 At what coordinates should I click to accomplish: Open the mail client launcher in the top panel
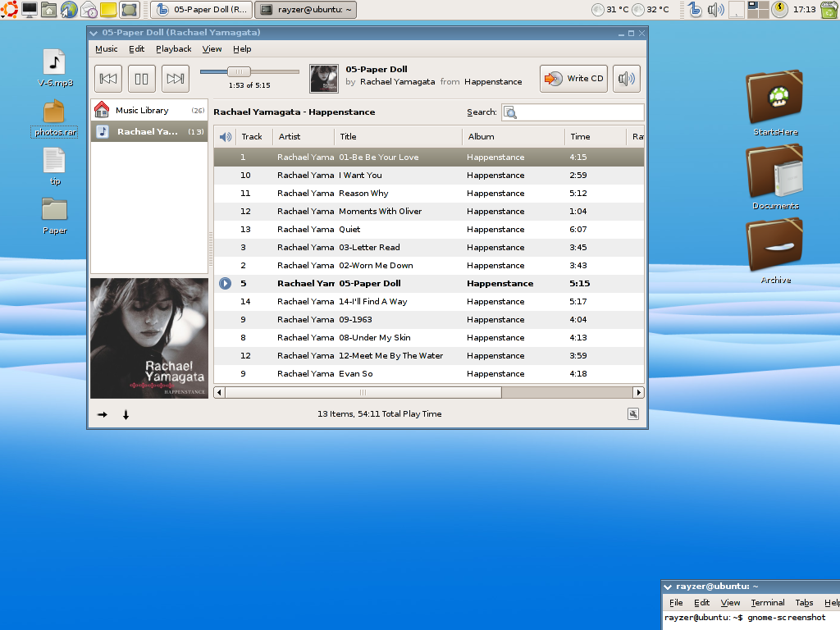(89, 9)
